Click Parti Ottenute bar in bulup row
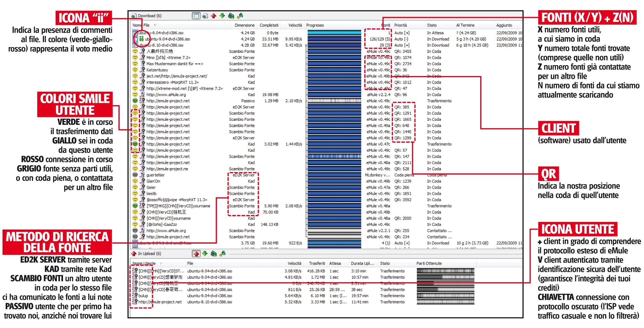Viewport: 644px width, 328px height. click(445, 296)
